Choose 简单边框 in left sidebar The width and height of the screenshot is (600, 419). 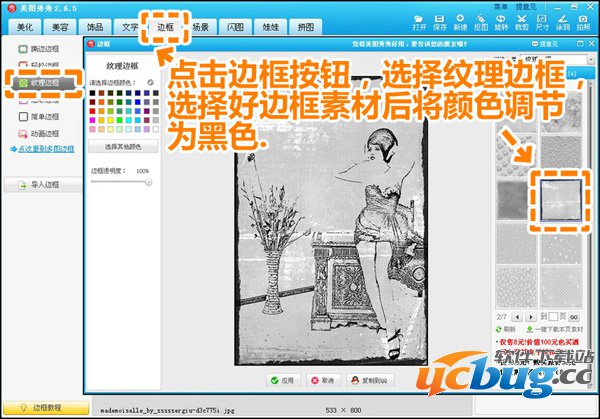(39, 116)
